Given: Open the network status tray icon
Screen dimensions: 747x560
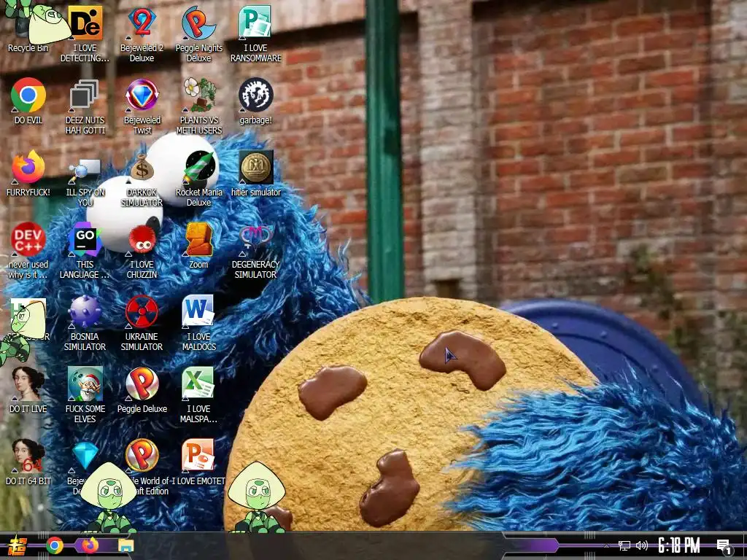Looking at the screenshot, I should 624,545.
